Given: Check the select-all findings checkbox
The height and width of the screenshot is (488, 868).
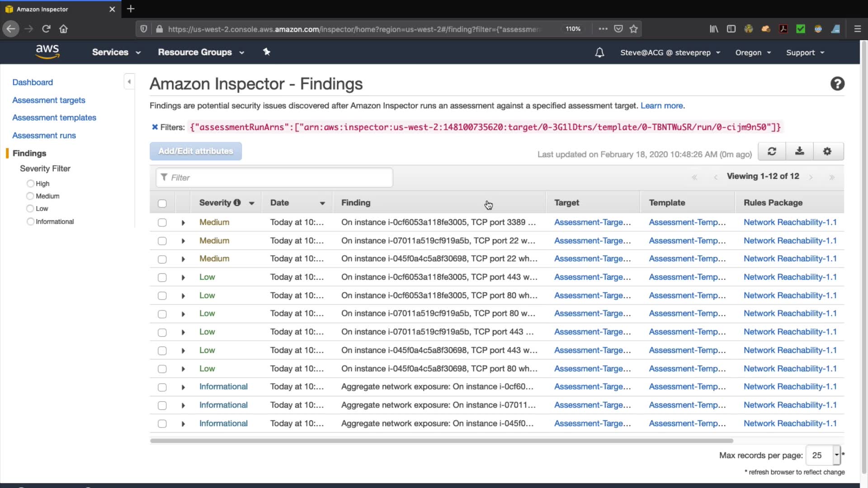Looking at the screenshot, I should [162, 203].
